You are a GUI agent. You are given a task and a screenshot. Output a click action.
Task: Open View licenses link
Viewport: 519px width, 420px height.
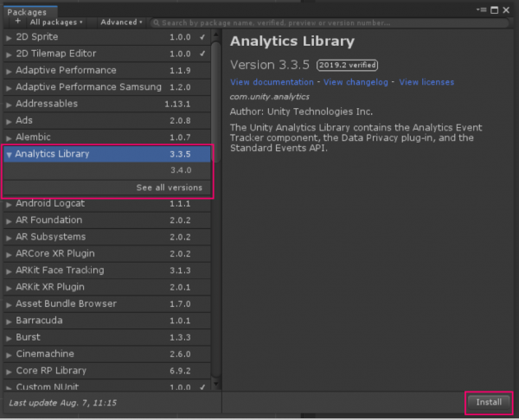pos(426,82)
